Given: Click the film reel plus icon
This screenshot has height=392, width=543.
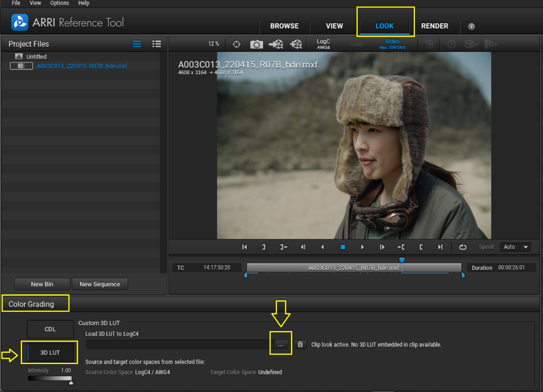Looking at the screenshot, I should (x=296, y=44).
